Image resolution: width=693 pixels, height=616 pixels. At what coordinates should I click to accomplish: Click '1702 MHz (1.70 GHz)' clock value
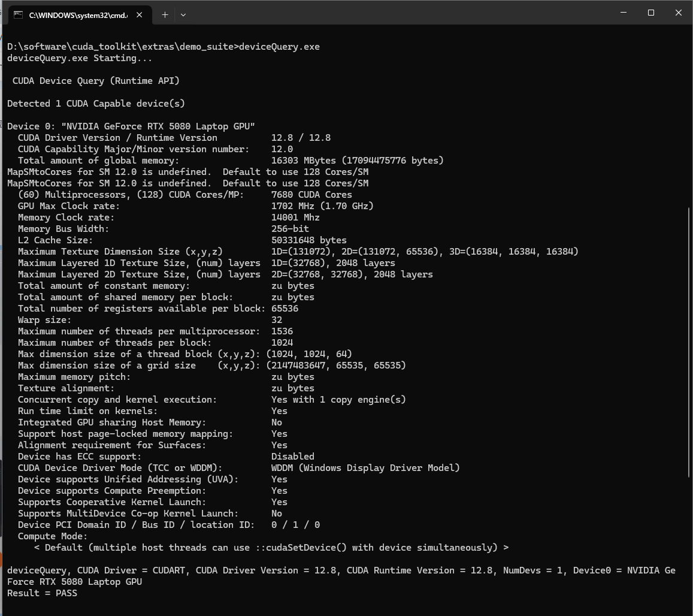click(x=322, y=206)
